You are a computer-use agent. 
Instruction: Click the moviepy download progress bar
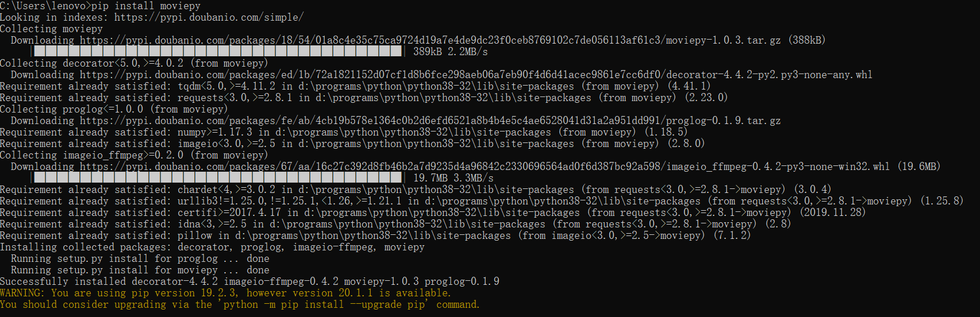tap(217, 52)
